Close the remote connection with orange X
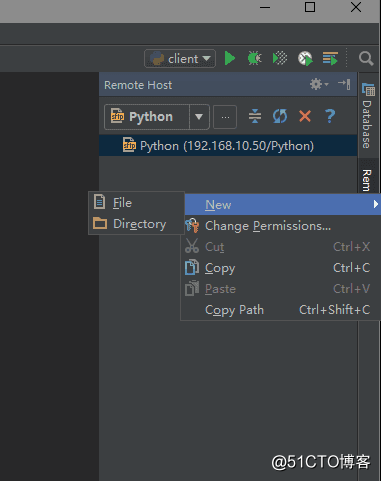381x481 pixels. coord(305,116)
